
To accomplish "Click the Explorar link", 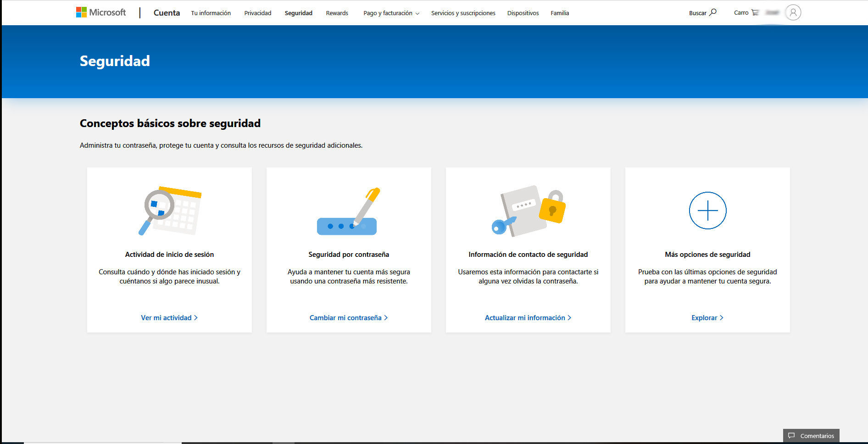I will pos(707,318).
